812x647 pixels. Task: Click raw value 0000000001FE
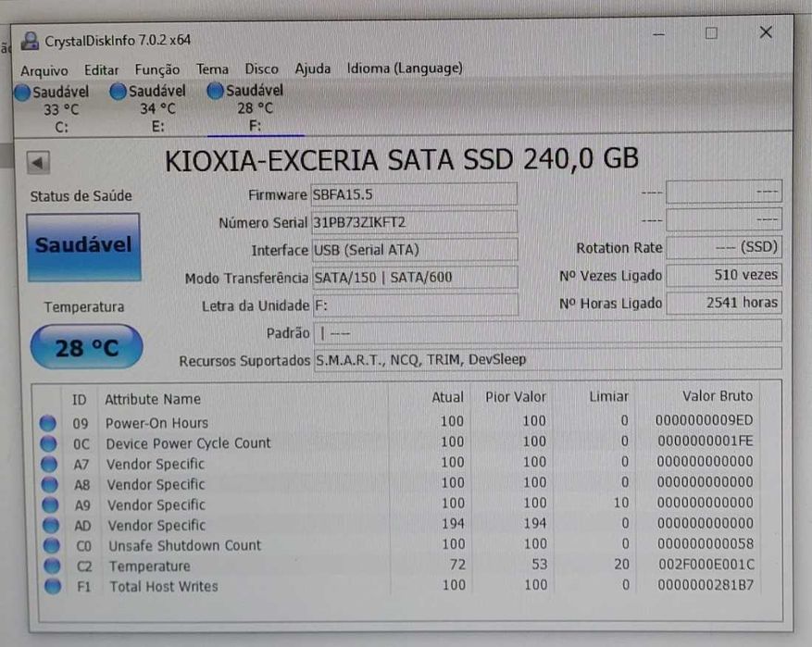pos(706,441)
